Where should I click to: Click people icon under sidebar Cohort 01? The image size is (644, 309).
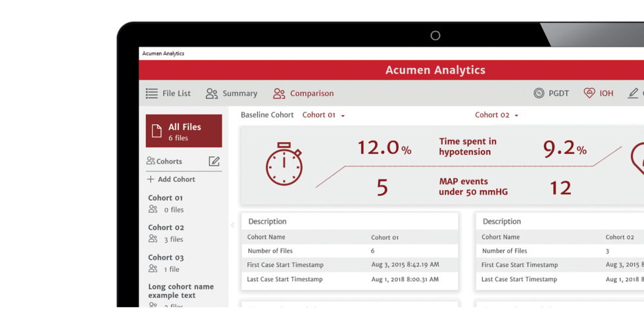[x=153, y=209]
